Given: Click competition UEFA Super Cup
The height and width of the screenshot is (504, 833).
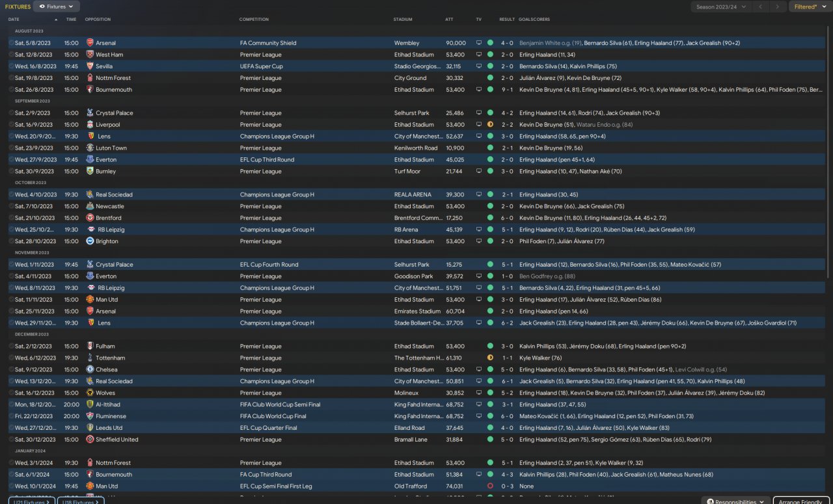Looking at the screenshot, I should pos(261,66).
